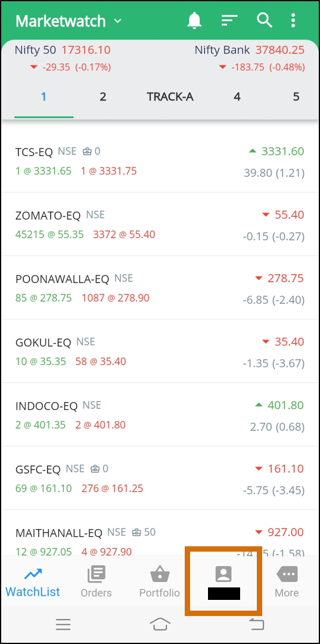This screenshot has height=644, width=320.
Task: Select watchlist tab 4
Action: [237, 97]
